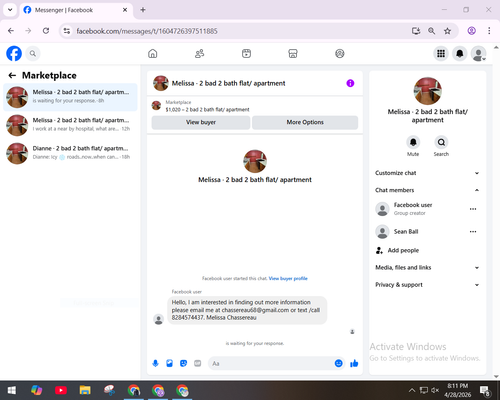Click the Chrome profile avatar icon
Image resolution: width=500 pixels, height=400 pixels.
[472, 31]
